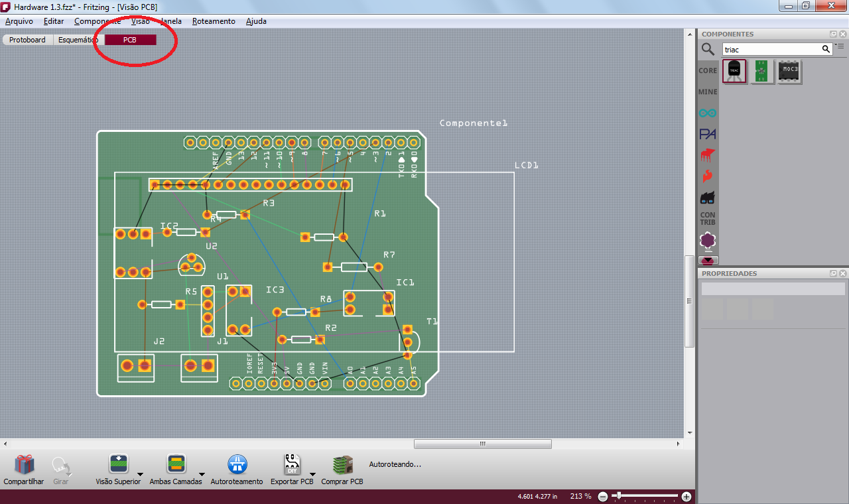849x504 pixels.
Task: Select the J1 connector label
Action: pos(222,342)
